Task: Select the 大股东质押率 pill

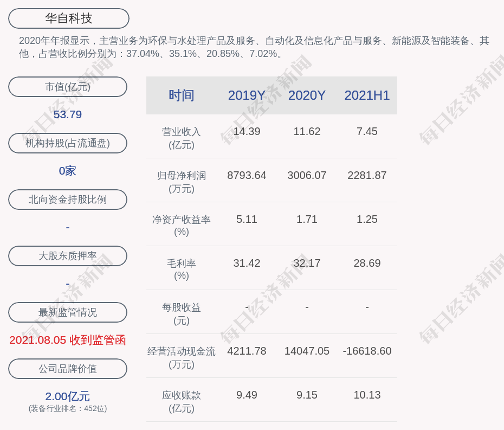Action: [x=68, y=256]
